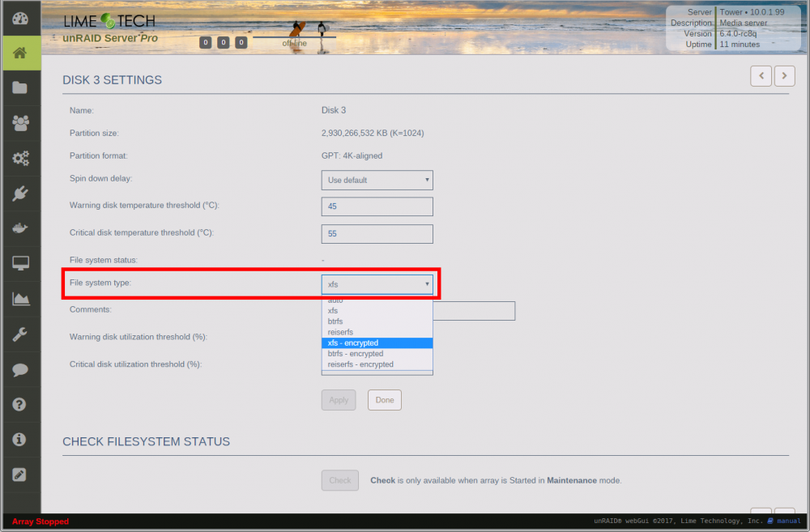Click the 6.4.0-rc8q version text
Viewport: 810px width, 532px height.
pos(738,33)
